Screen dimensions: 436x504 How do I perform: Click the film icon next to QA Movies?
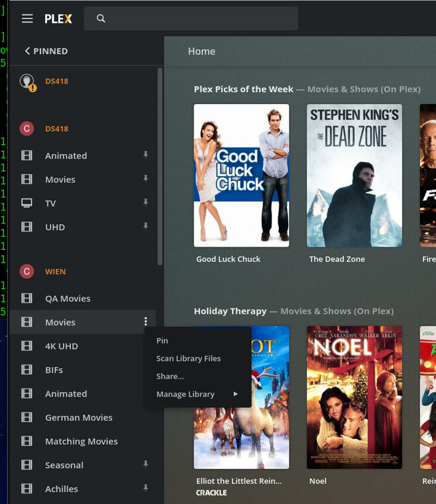pos(27,298)
